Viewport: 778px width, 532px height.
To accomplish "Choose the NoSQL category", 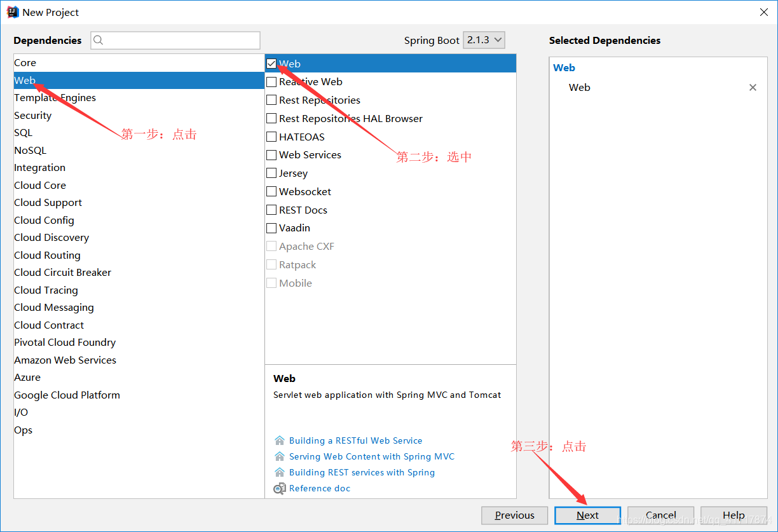I will click(x=139, y=151).
